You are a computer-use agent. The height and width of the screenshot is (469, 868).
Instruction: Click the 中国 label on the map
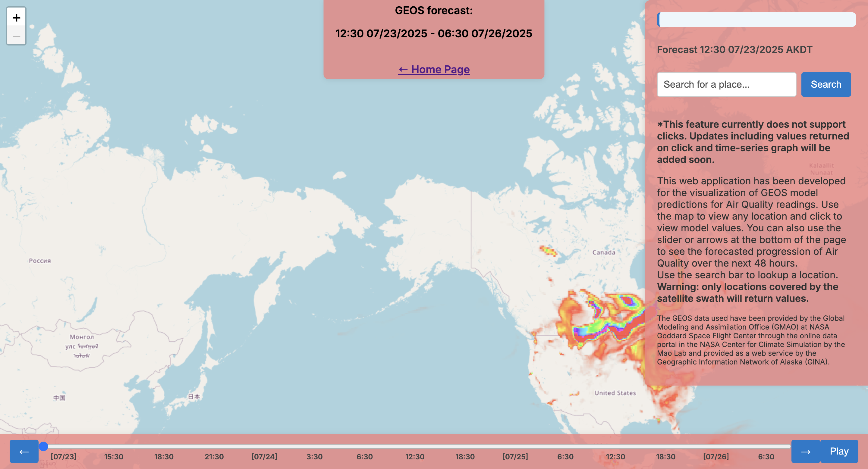pos(59,398)
